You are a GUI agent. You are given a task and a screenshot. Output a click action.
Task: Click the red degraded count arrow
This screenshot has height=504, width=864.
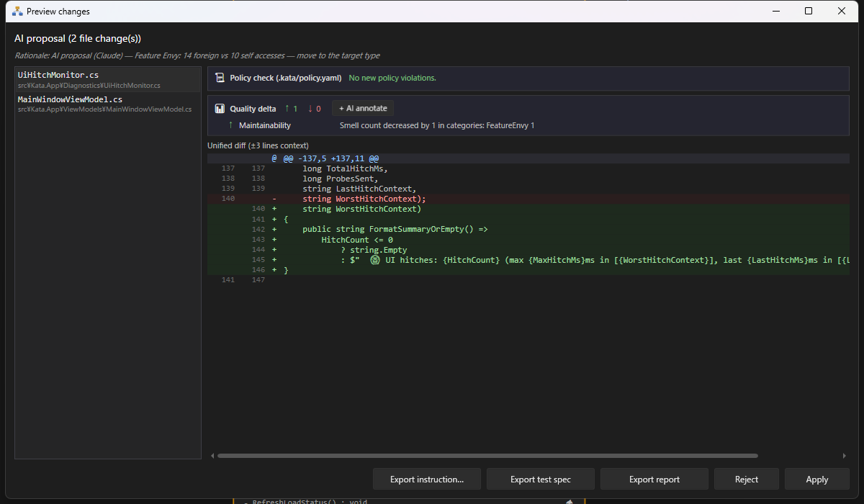[310, 109]
